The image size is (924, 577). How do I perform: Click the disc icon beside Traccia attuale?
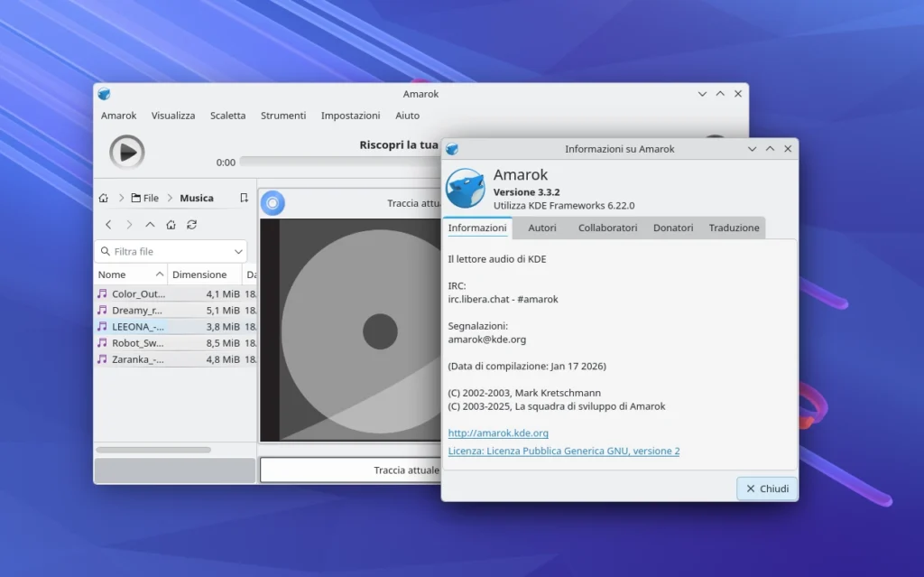(x=273, y=203)
